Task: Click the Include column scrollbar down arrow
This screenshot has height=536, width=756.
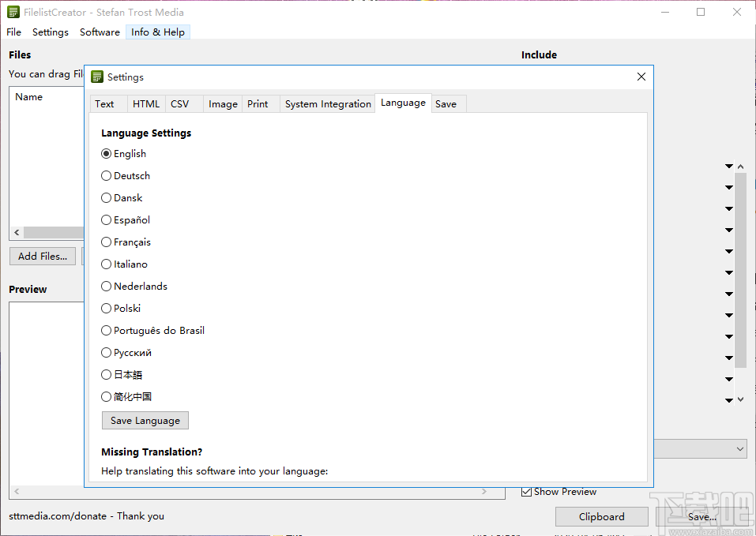Action: pos(740,399)
